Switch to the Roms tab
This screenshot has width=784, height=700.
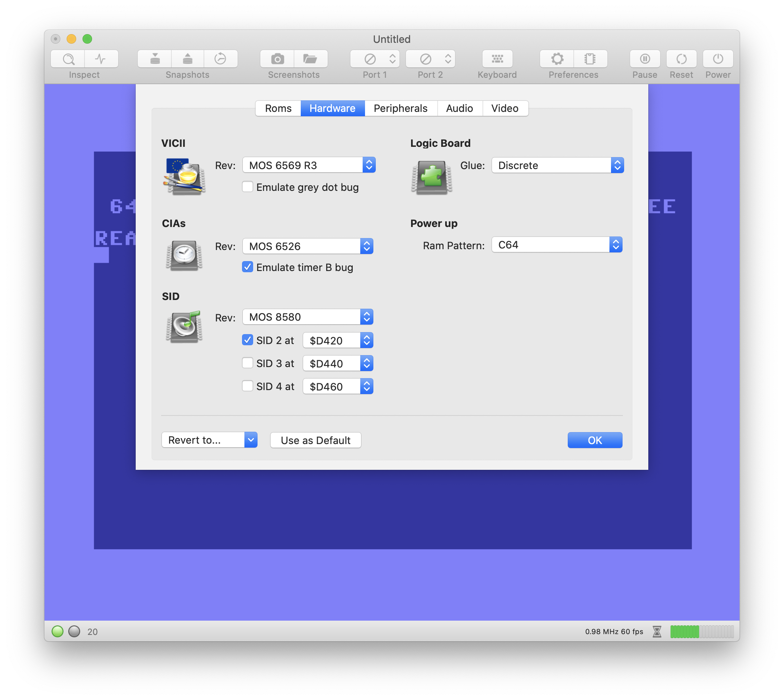coord(278,108)
